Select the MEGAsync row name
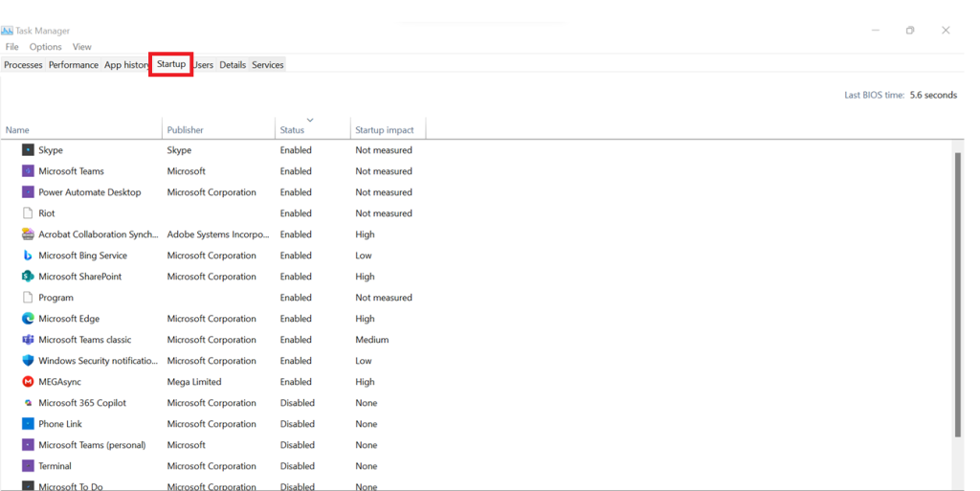 tap(60, 382)
